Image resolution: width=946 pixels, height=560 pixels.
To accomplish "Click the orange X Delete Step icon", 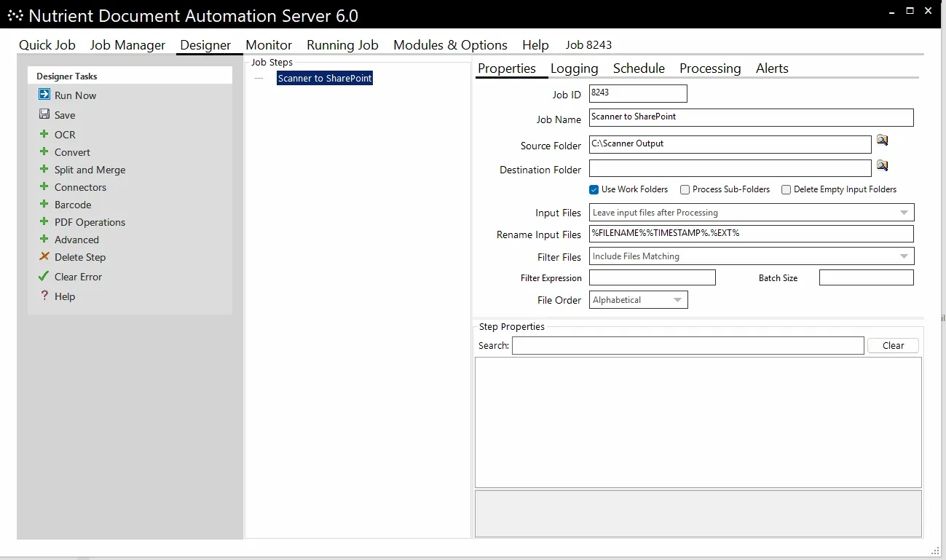I will coord(44,256).
